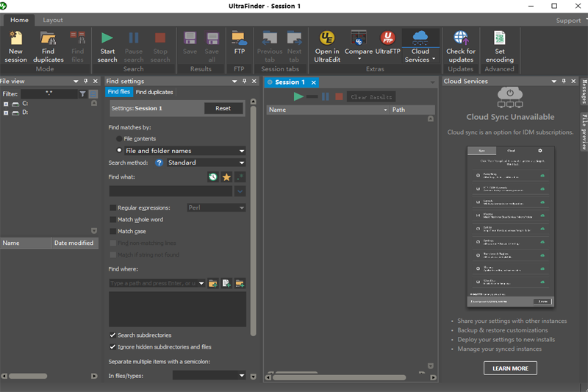Enable Match whole word checkbox
588x392 pixels.
[x=113, y=219]
